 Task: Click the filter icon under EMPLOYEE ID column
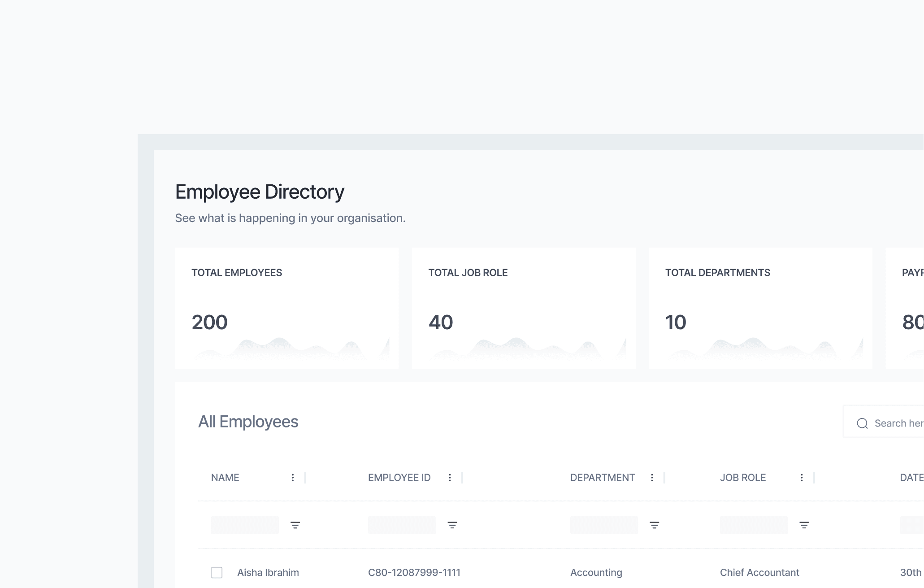coord(452,525)
